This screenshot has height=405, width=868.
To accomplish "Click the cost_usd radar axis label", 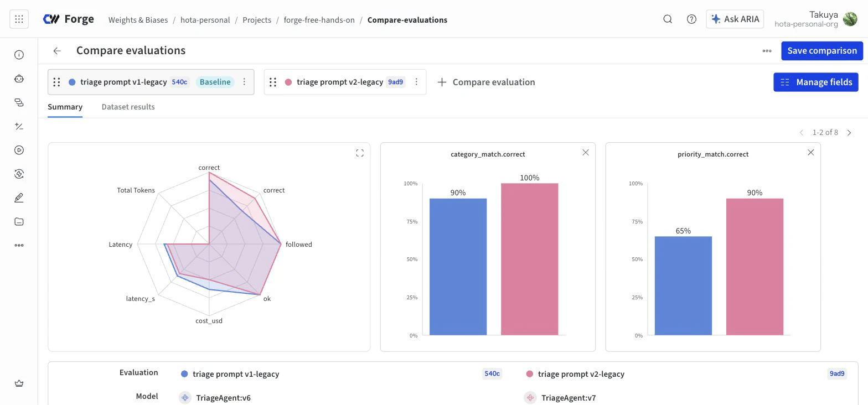I will pyautogui.click(x=209, y=321).
